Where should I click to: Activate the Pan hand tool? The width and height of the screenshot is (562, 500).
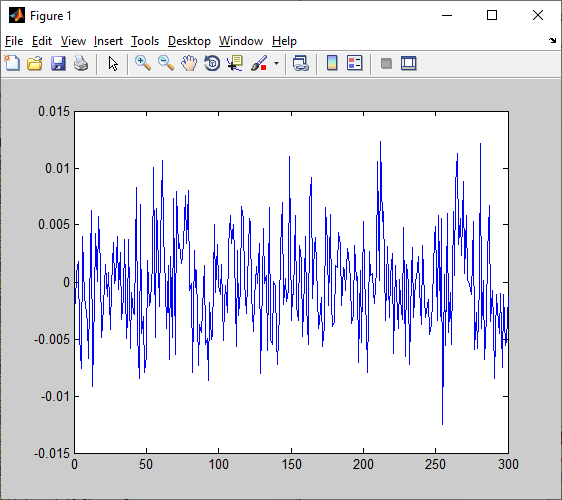pos(189,63)
